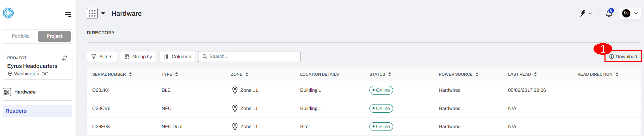Screen dimensions: 644x136
Task: Open the lightning bolt quick actions menu
Action: [x=583, y=13]
